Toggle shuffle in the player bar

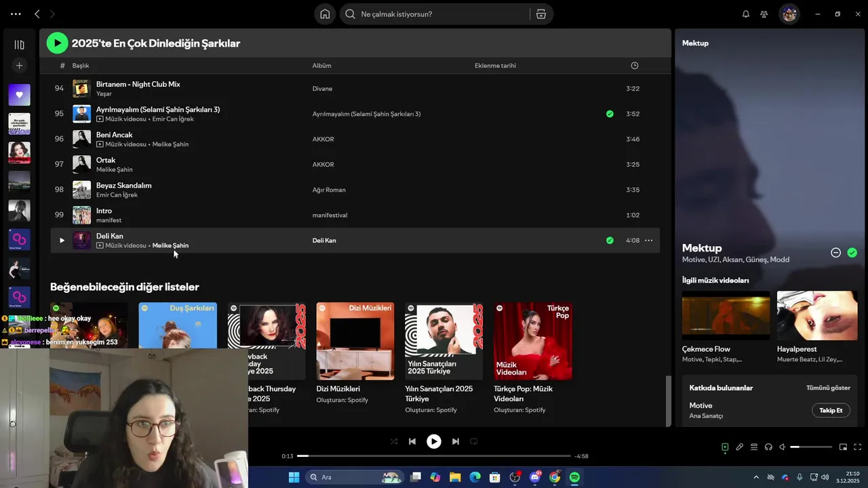[x=394, y=441]
